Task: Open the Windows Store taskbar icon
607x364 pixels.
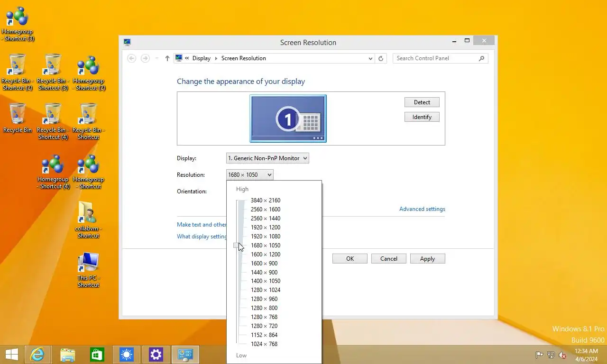Action: 97,355
